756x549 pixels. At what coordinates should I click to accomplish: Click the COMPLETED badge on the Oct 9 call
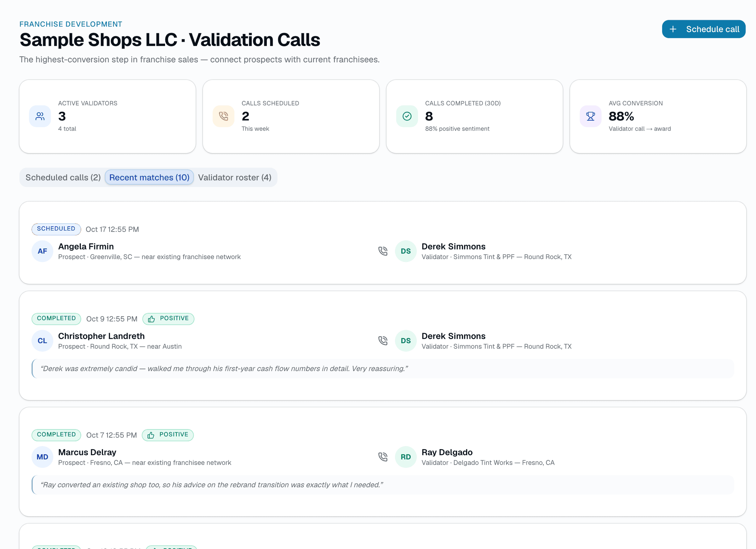click(x=56, y=319)
